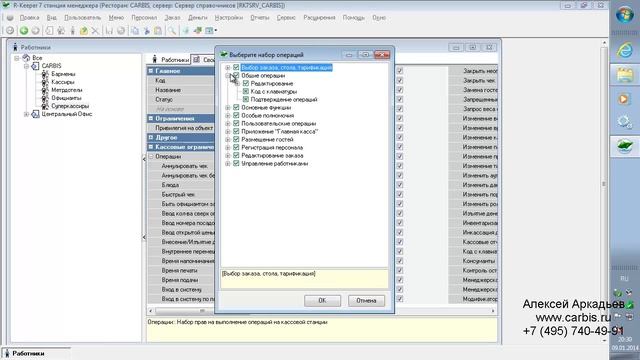The width and height of the screenshot is (640, 360).
Task: Select the Время печати operation row
Action: point(180,270)
